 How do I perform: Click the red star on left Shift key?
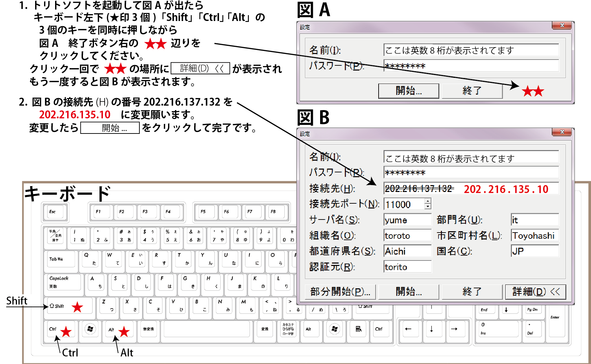click(77, 307)
